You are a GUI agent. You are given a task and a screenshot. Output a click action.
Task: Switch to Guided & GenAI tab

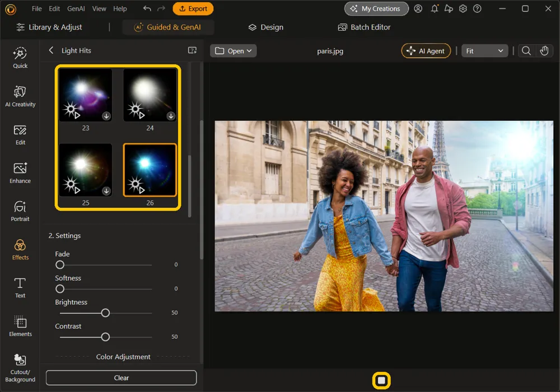167,27
